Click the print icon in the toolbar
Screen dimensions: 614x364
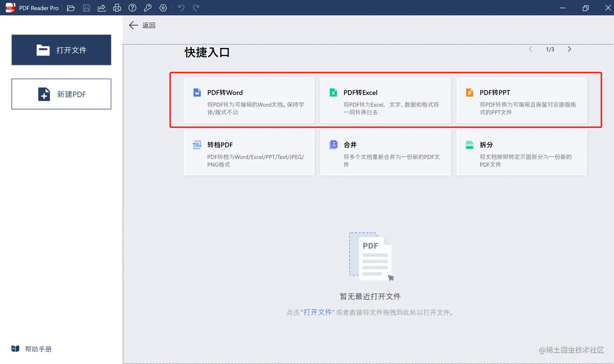pos(117,8)
